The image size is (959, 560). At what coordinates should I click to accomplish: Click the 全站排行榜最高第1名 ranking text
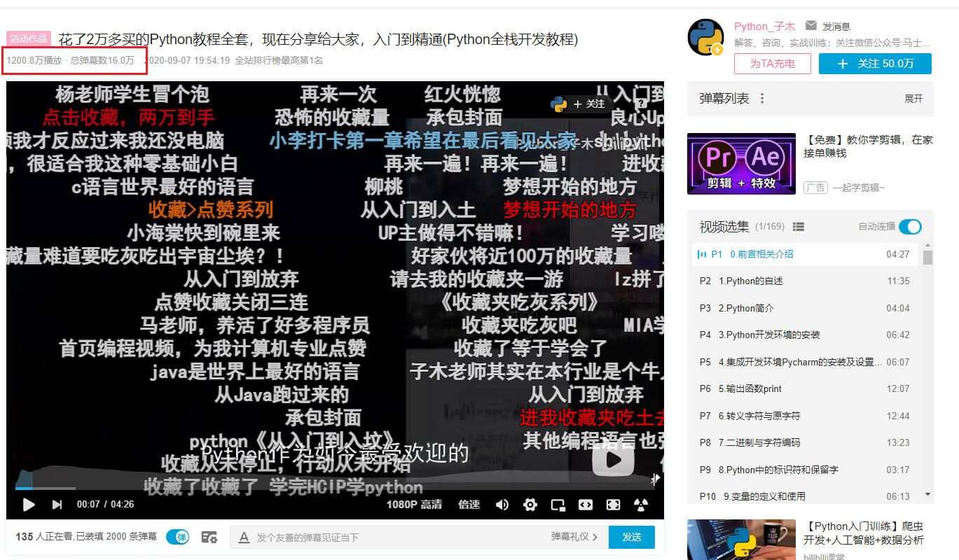[279, 60]
